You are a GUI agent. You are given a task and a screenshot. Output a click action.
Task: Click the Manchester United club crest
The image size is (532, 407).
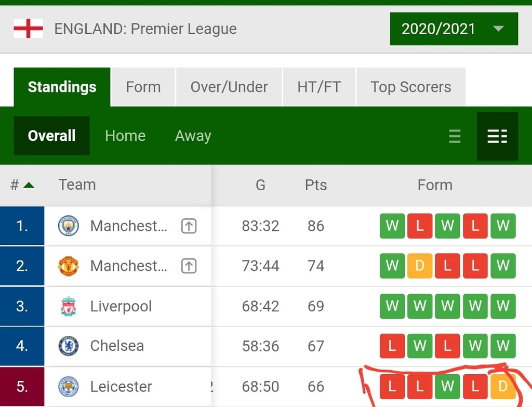68,266
